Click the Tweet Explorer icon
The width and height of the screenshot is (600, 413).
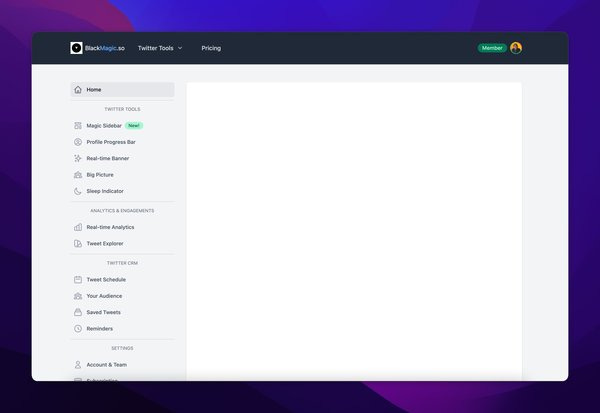(x=78, y=243)
